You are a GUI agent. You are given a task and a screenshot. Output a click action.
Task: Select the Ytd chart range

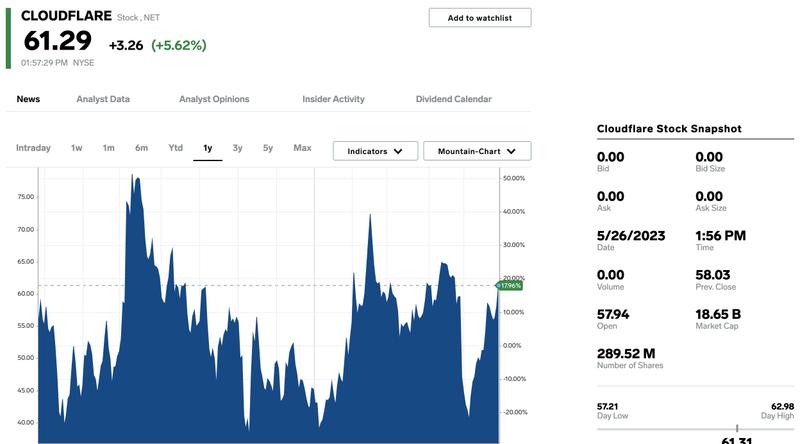point(176,148)
